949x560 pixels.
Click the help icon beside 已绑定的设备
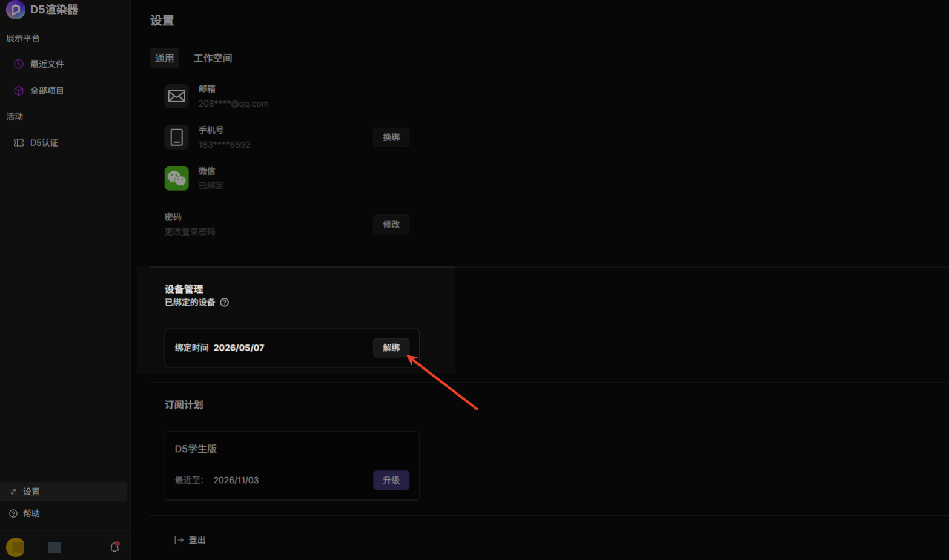pyautogui.click(x=225, y=303)
